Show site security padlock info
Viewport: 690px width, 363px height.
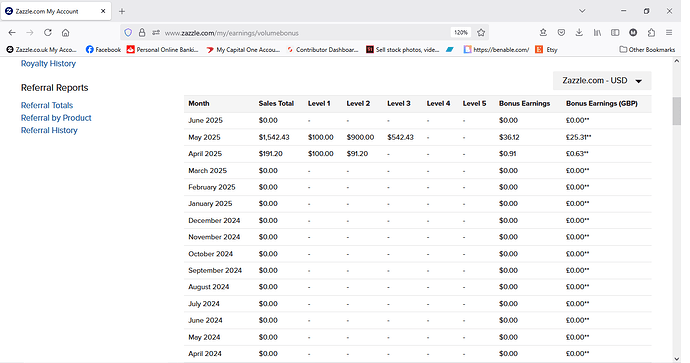(x=142, y=33)
